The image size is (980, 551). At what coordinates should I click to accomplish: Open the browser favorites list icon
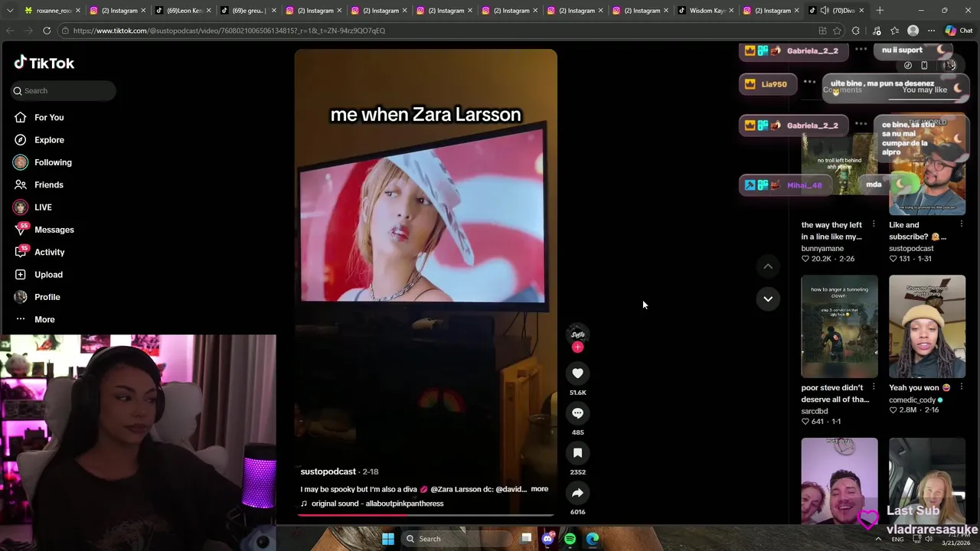point(894,31)
